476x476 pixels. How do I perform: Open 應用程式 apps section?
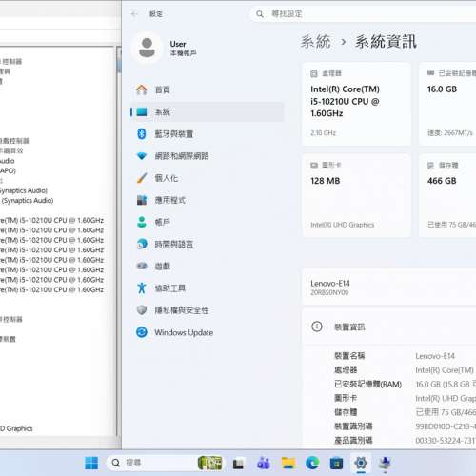[207, 200]
